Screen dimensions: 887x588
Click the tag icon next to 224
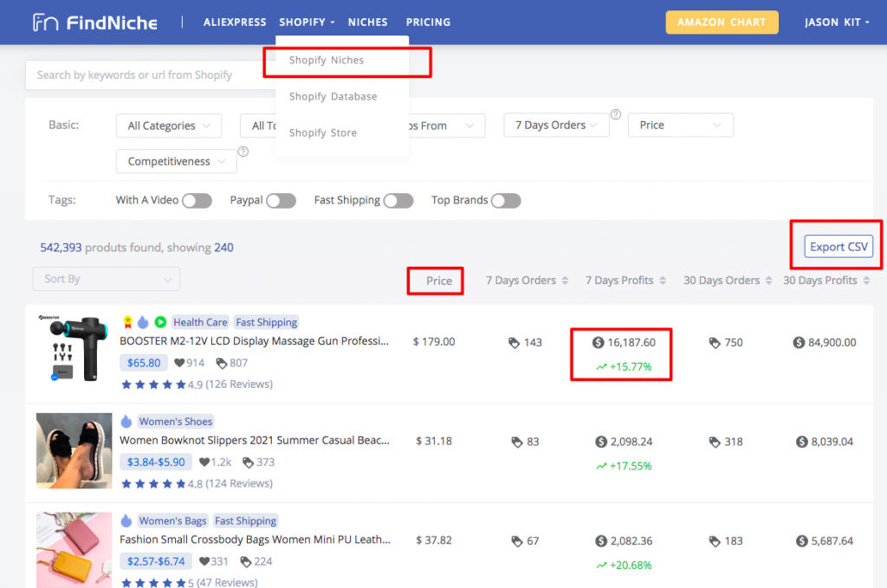click(245, 561)
